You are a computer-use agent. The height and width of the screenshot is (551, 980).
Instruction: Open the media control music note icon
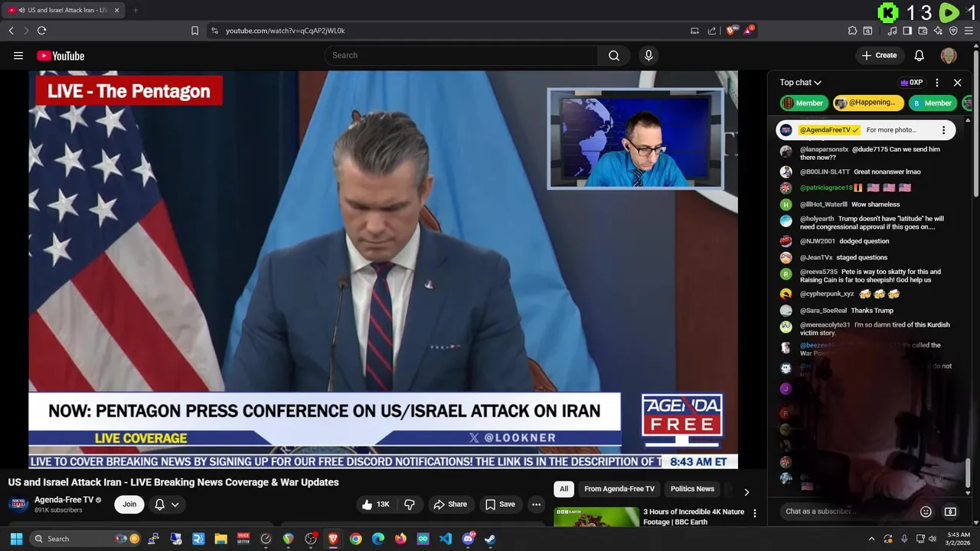[892, 31]
